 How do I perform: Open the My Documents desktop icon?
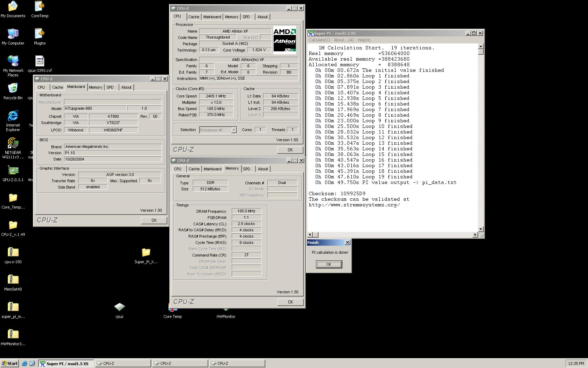coord(13,9)
